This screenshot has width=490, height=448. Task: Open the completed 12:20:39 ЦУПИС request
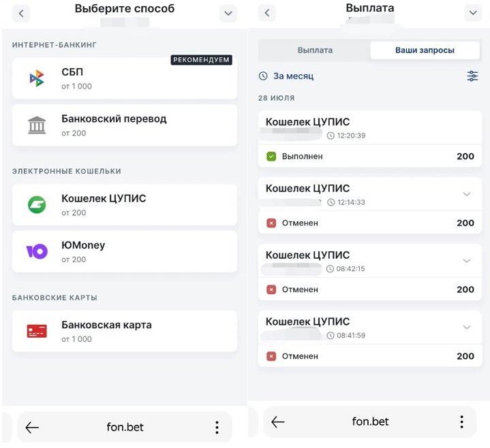369,139
